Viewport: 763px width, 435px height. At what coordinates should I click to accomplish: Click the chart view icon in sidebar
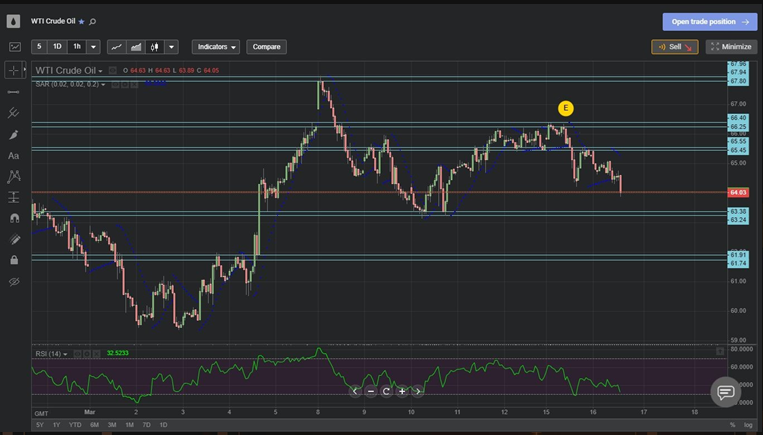[15, 47]
